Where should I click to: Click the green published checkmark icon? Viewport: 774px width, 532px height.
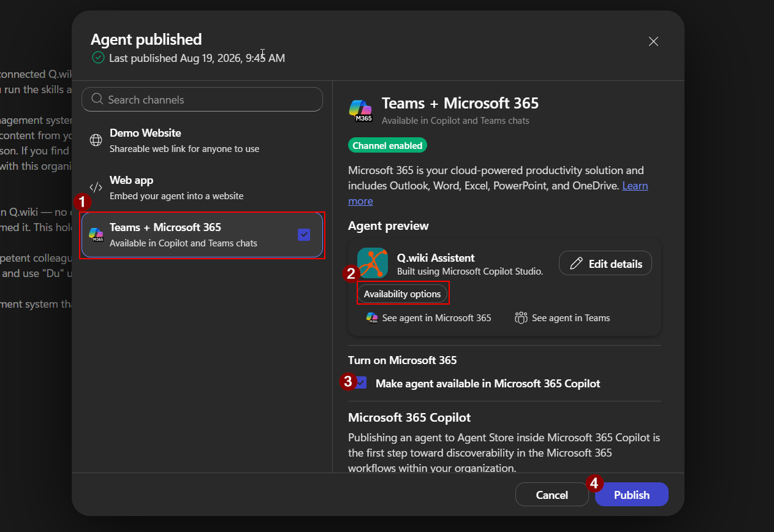pyautogui.click(x=98, y=58)
